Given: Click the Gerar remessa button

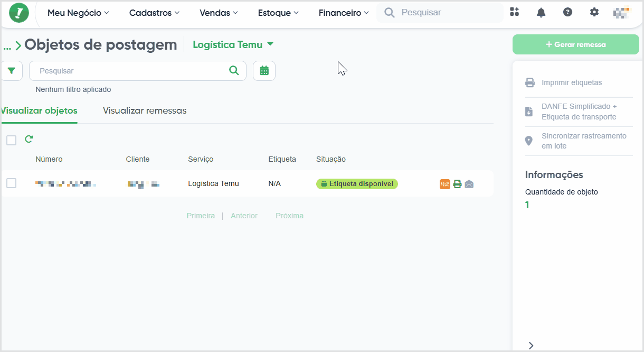Looking at the screenshot, I should click(x=576, y=44).
